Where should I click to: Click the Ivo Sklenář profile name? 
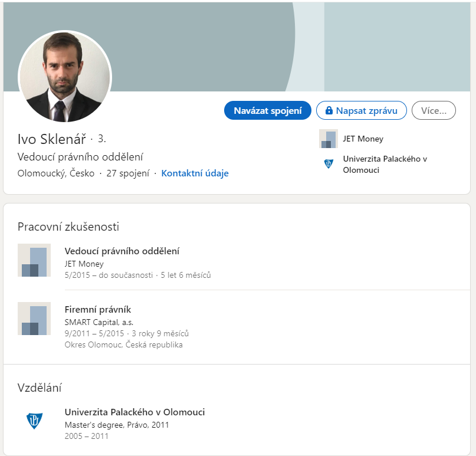pyautogui.click(x=51, y=139)
